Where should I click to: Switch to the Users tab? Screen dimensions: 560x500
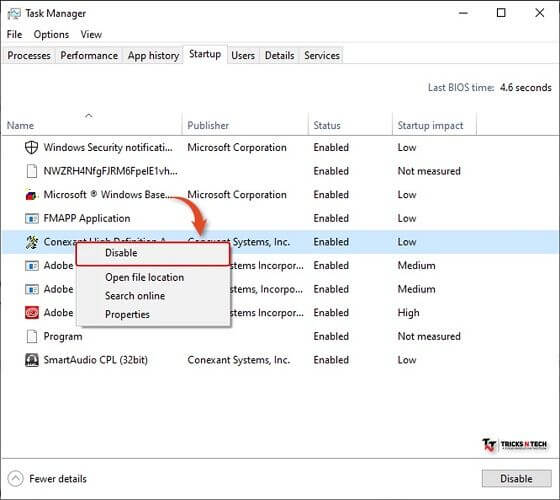[243, 56]
